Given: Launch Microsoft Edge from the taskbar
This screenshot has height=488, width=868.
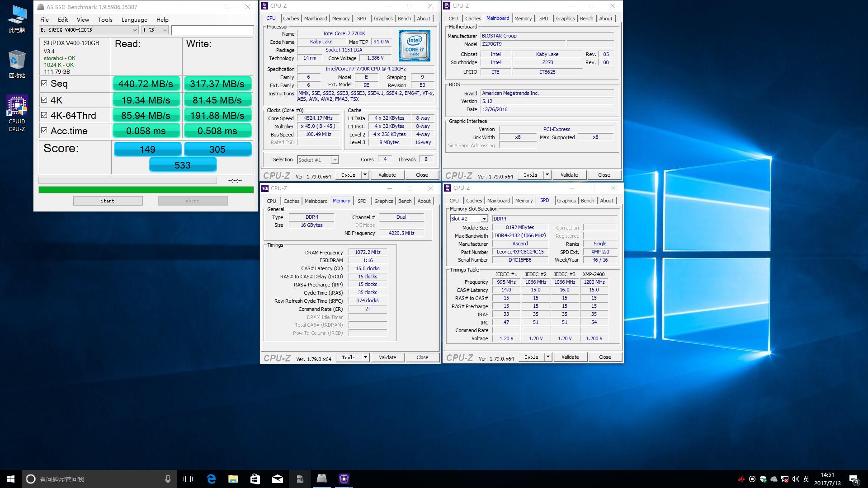Looking at the screenshot, I should pos(211,479).
